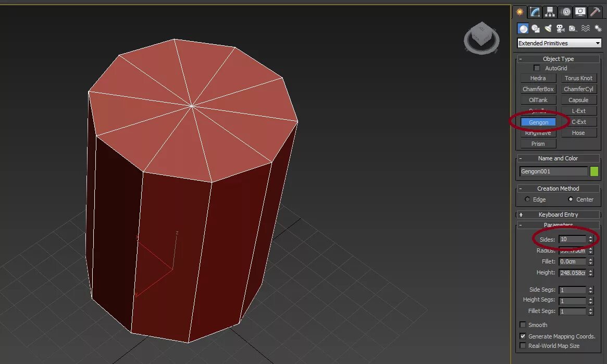Open the Display panel
607x364 pixels.
(580, 11)
